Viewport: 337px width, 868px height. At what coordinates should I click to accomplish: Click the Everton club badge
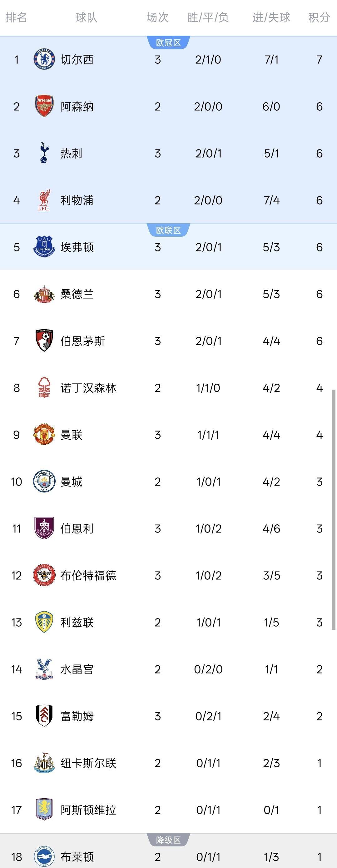point(44,247)
